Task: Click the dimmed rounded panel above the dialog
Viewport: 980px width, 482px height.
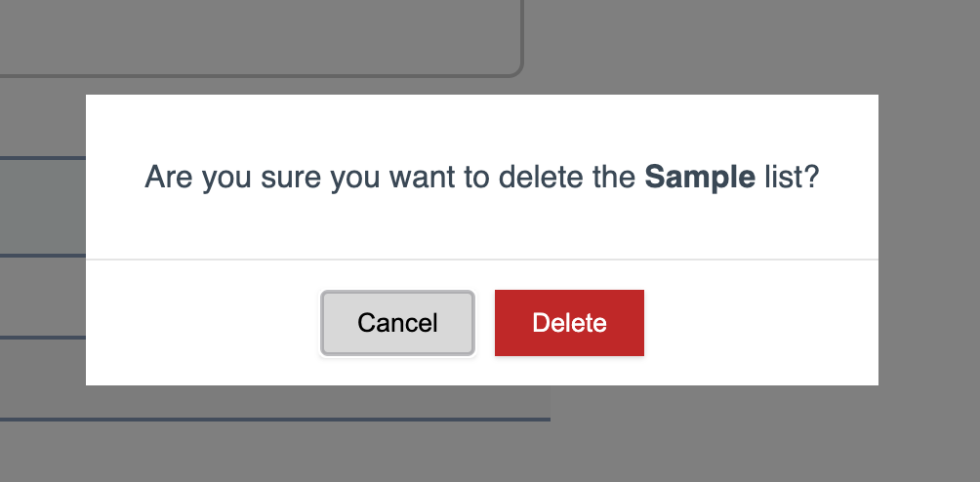Action: 261,37
